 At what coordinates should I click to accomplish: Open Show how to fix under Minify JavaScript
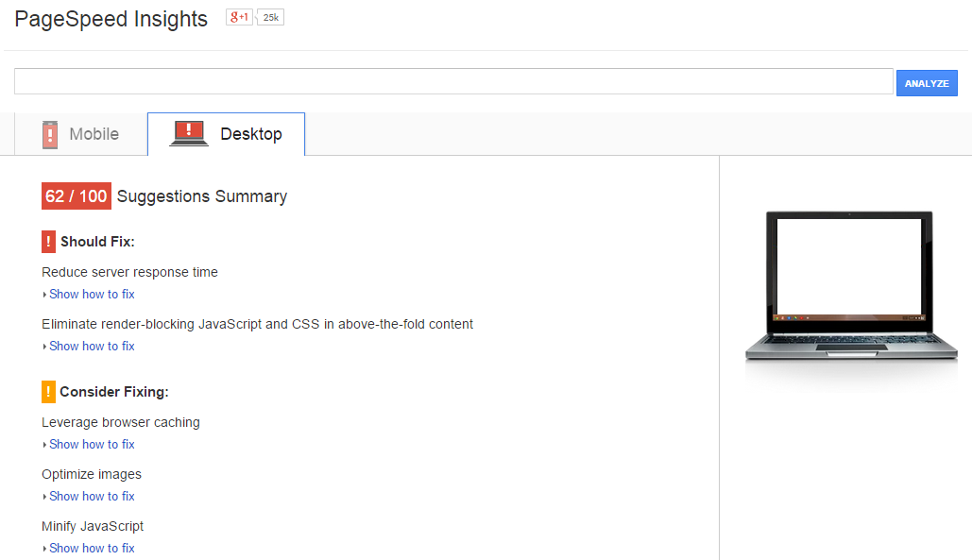pos(92,549)
